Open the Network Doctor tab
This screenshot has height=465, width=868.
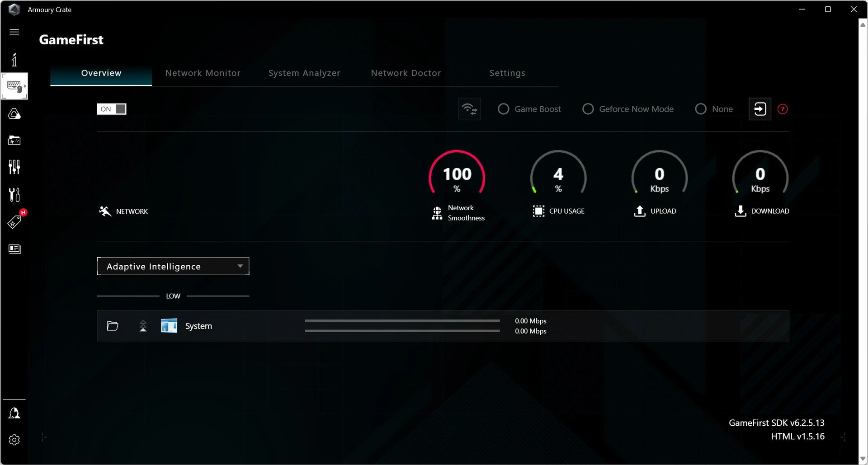coord(406,73)
